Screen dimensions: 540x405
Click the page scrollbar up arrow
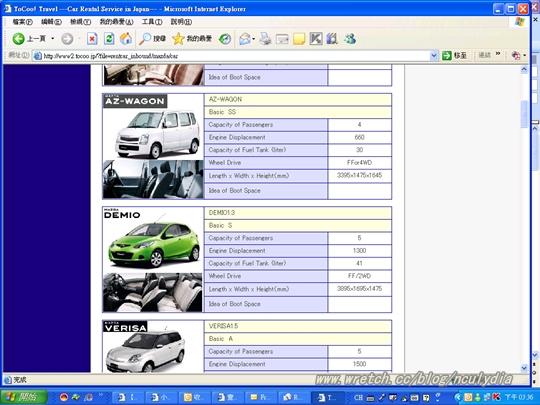(x=524, y=69)
